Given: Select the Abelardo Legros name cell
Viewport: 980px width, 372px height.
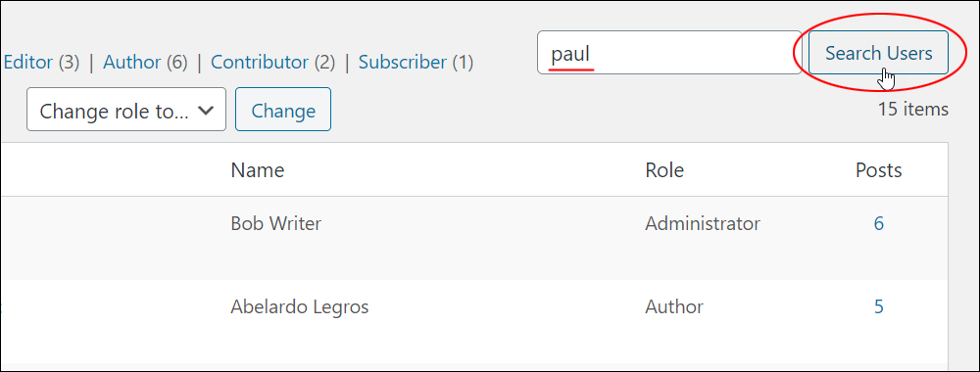Looking at the screenshot, I should click(x=299, y=306).
